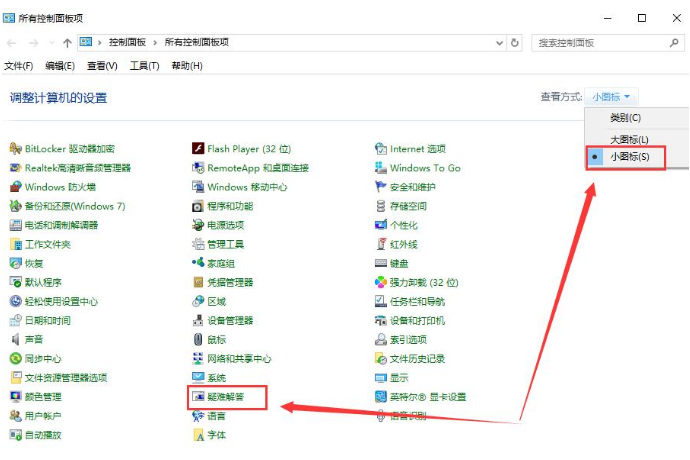Click the refresh button in address bar

(x=514, y=43)
